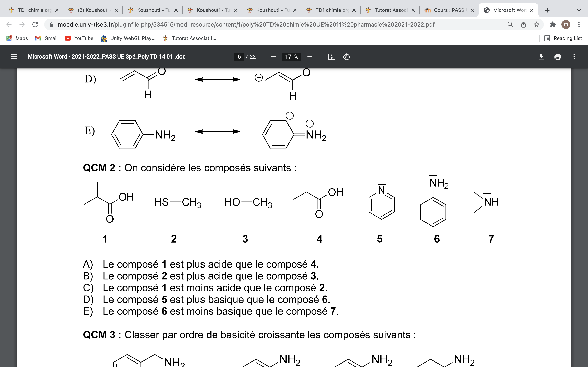The width and height of the screenshot is (588, 367).
Task: Open the Reading List panel
Action: (563, 38)
